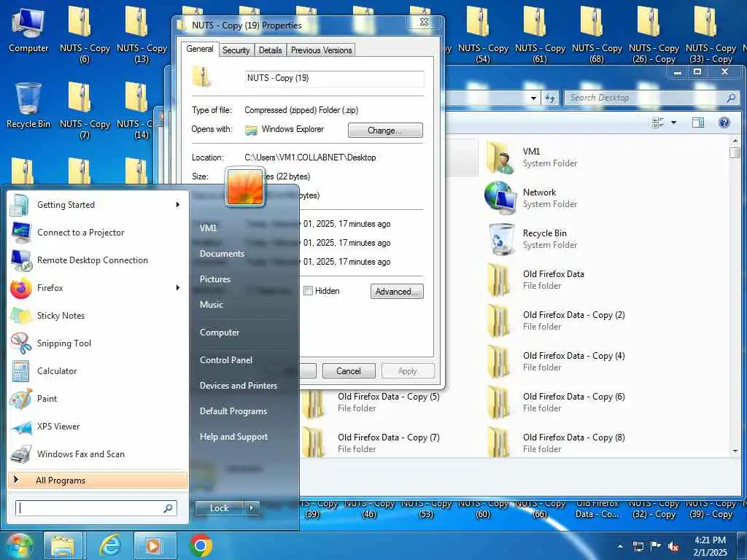Click the Explorer scrollbar up arrow
Screen dimensions: 747x560
(x=735, y=141)
